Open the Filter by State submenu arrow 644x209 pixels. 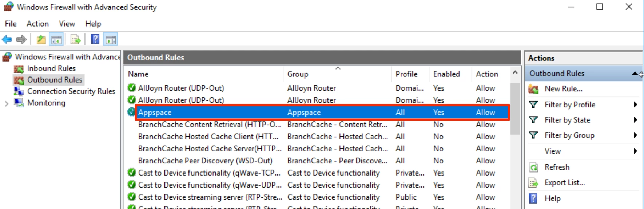(635, 120)
